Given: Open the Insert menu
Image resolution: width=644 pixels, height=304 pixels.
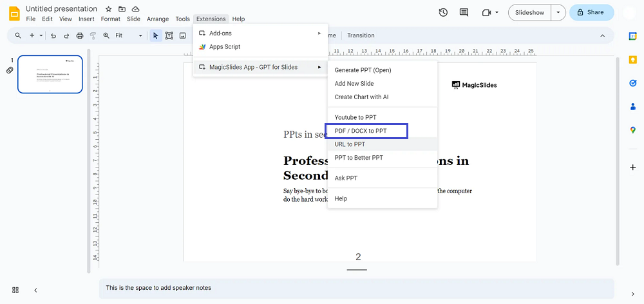Looking at the screenshot, I should (x=86, y=19).
